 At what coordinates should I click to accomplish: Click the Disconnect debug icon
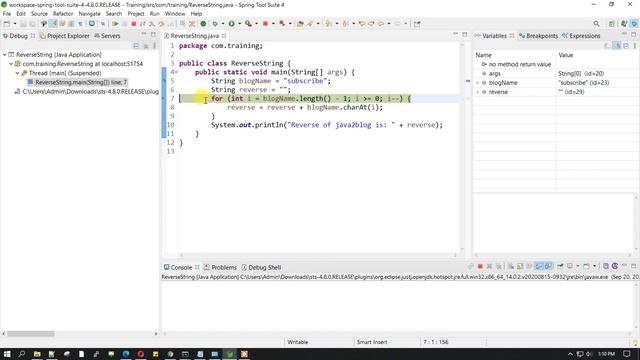(142, 24)
